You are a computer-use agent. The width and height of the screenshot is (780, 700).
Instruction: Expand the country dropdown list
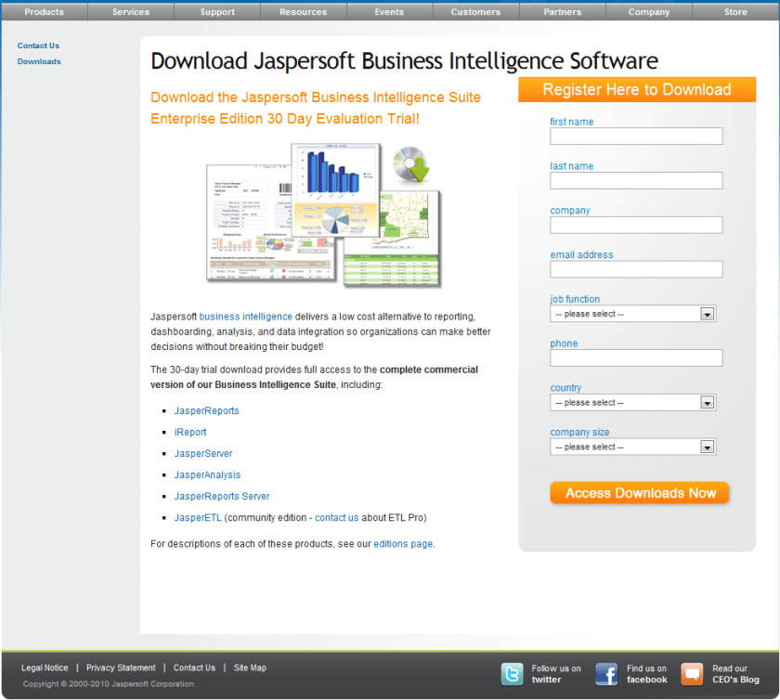click(632, 403)
